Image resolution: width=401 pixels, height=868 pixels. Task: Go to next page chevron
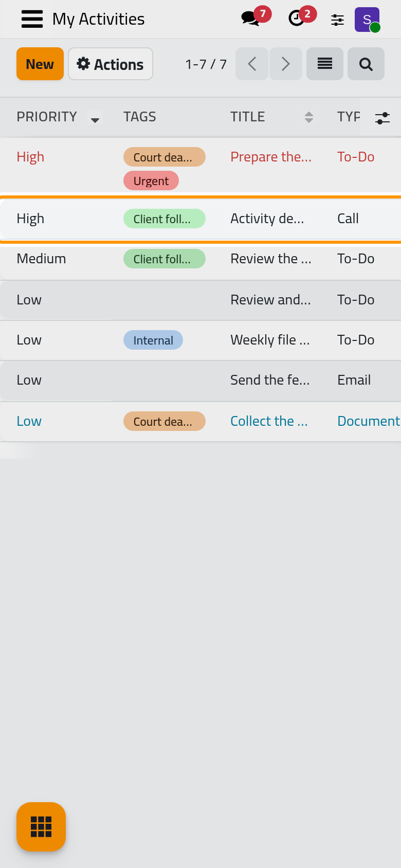tap(286, 64)
